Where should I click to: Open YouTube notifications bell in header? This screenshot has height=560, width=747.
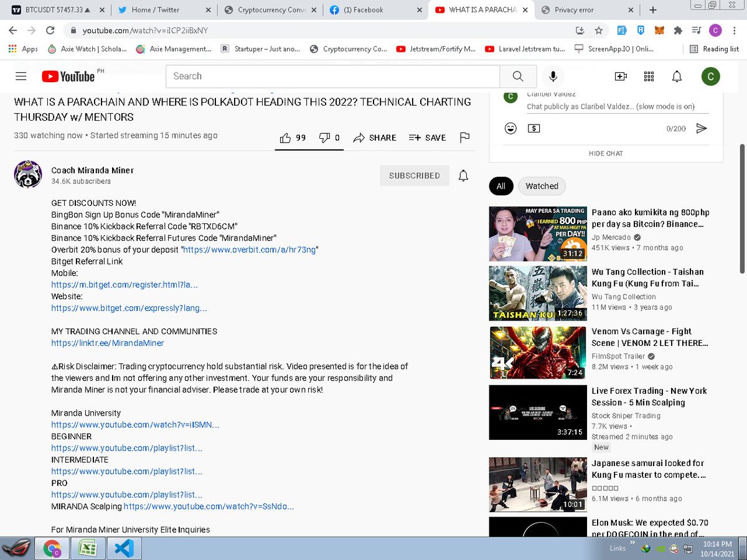tap(677, 77)
